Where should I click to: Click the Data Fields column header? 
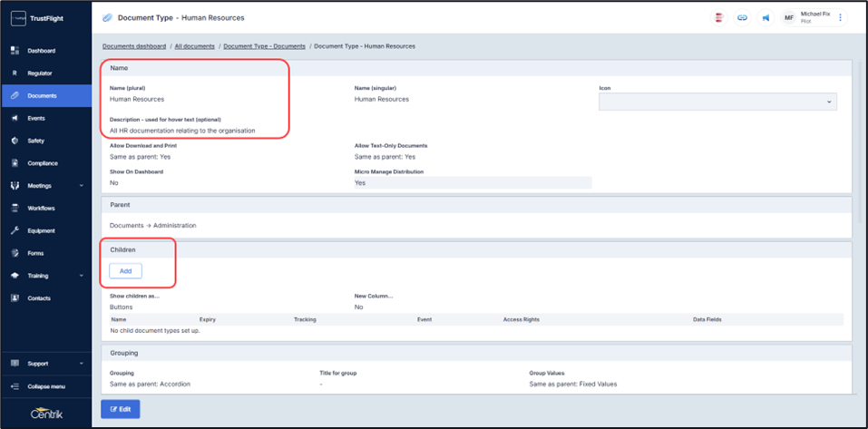tap(707, 319)
